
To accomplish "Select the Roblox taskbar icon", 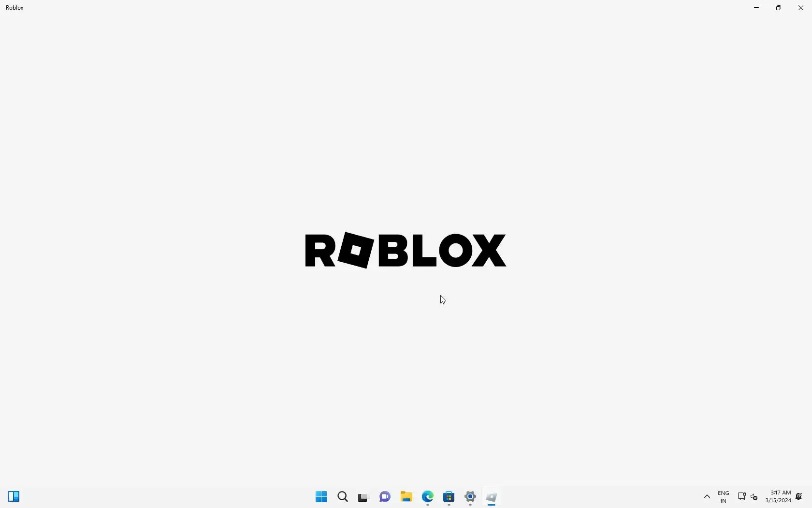I will 492,497.
